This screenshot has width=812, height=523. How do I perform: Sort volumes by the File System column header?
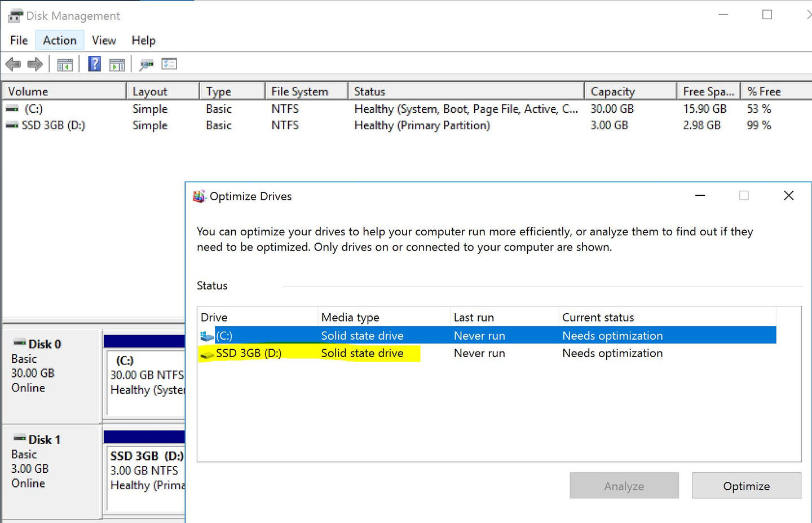pos(306,91)
